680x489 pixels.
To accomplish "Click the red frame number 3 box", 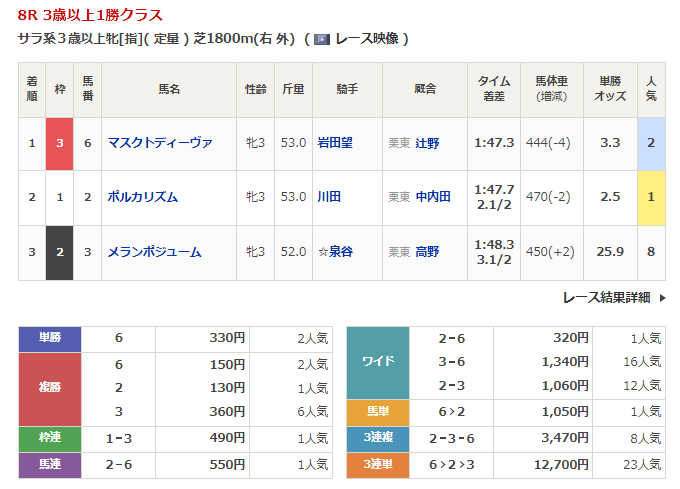I will [x=59, y=143].
